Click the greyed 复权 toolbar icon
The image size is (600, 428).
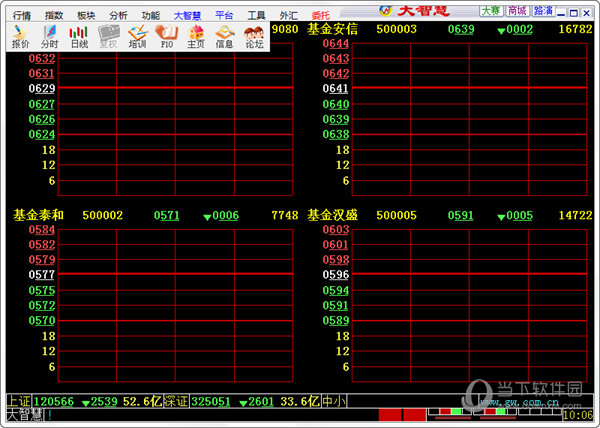(108, 37)
